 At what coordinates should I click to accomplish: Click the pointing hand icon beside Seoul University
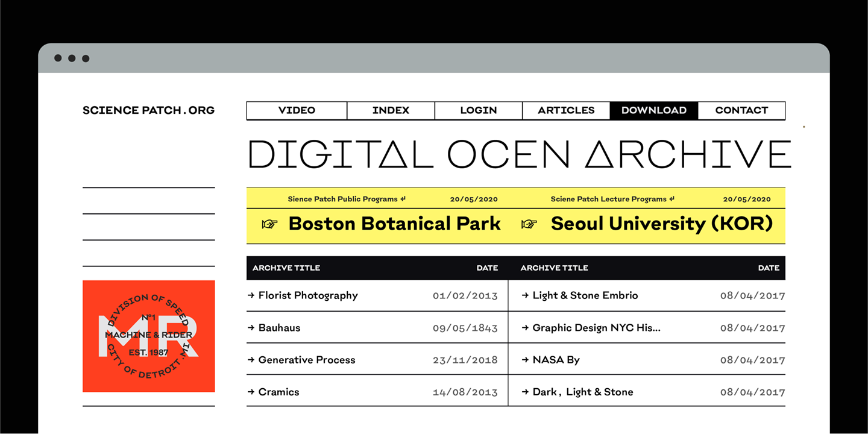[529, 224]
